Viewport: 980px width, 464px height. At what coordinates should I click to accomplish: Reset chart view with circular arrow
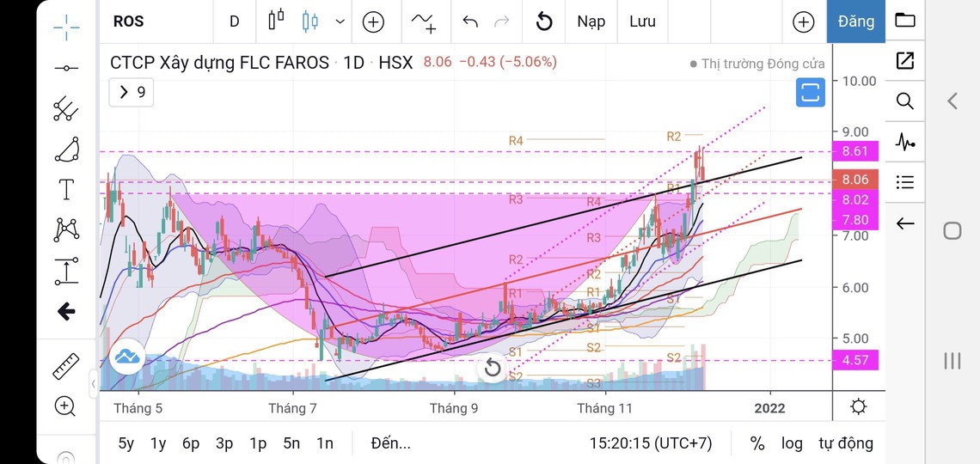(493, 367)
